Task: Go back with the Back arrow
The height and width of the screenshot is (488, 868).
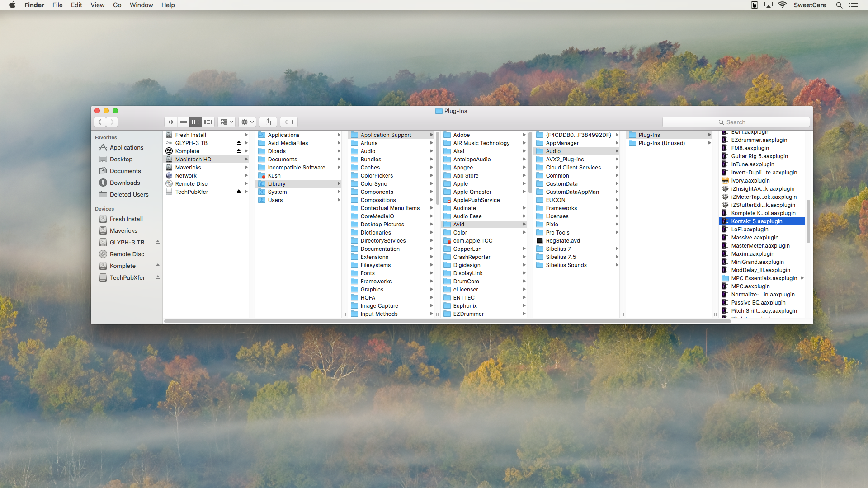Action: tap(100, 122)
